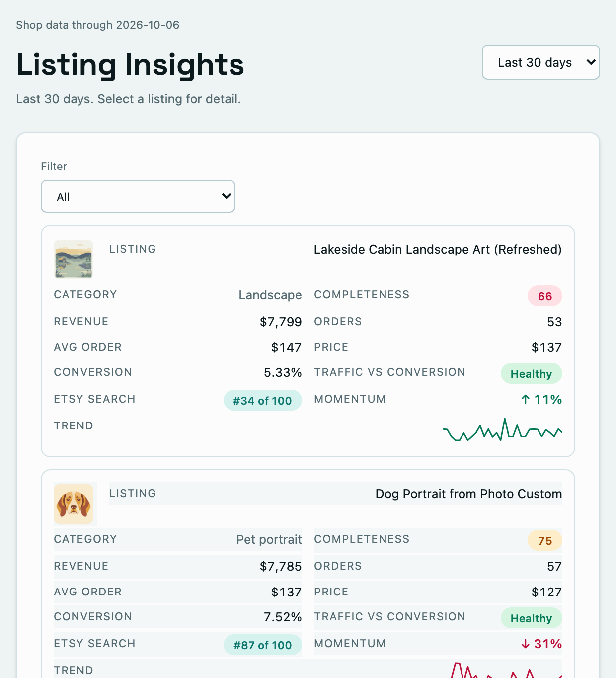
Task: Click the Dog Portrait listing thumbnail
Action: (x=74, y=504)
